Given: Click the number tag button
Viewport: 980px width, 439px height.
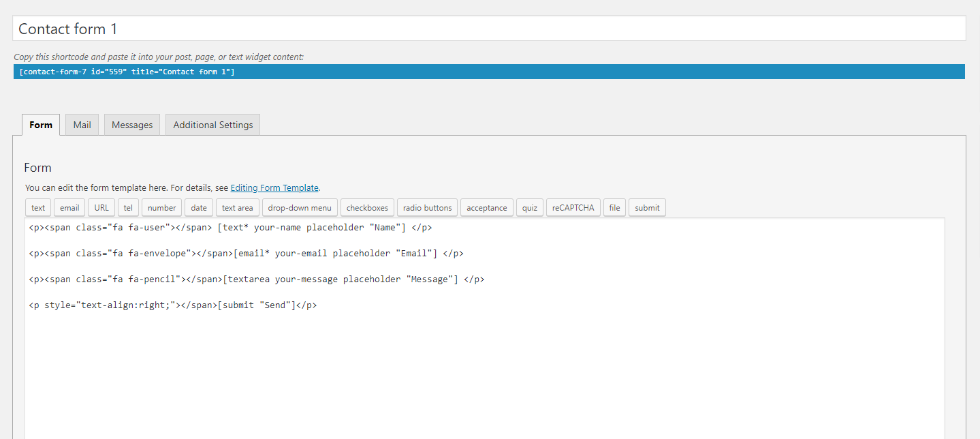Looking at the screenshot, I should (161, 208).
